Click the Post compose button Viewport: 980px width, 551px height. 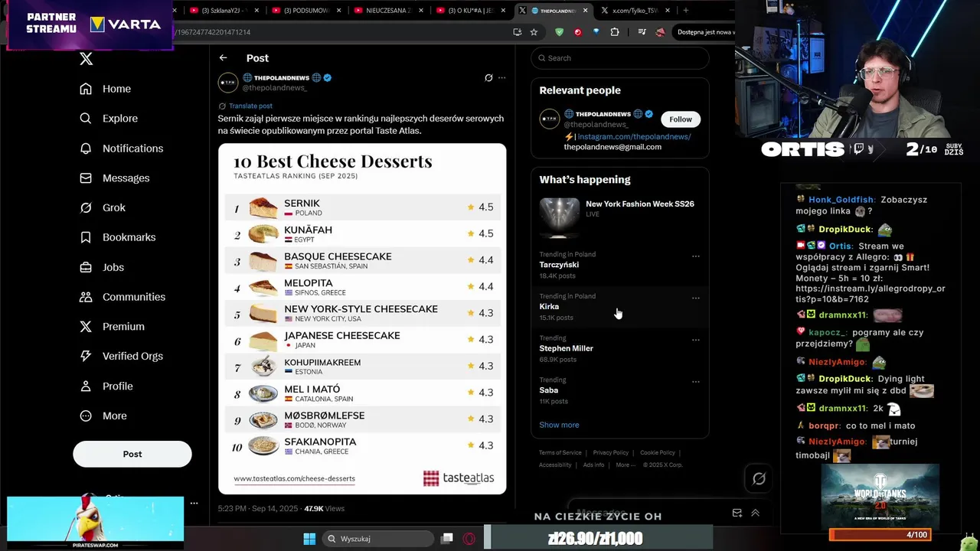[132, 454]
